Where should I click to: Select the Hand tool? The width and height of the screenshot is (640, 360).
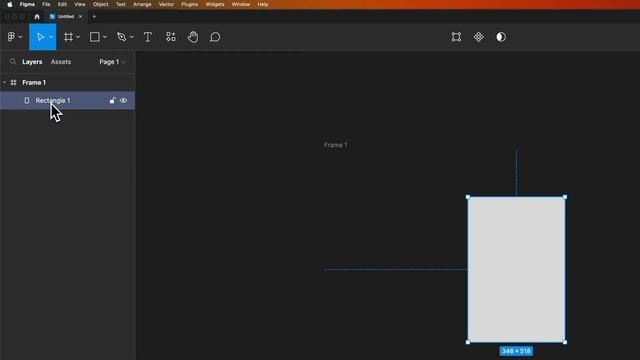[x=193, y=37]
